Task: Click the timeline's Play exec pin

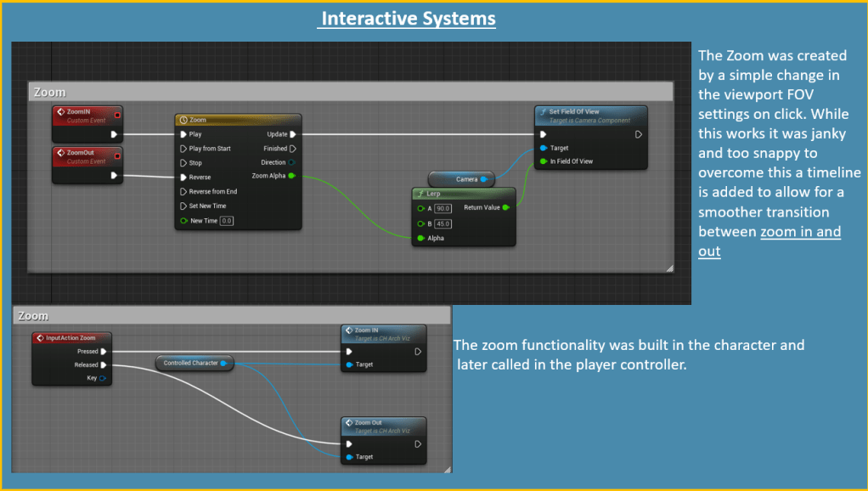Action: click(x=183, y=134)
